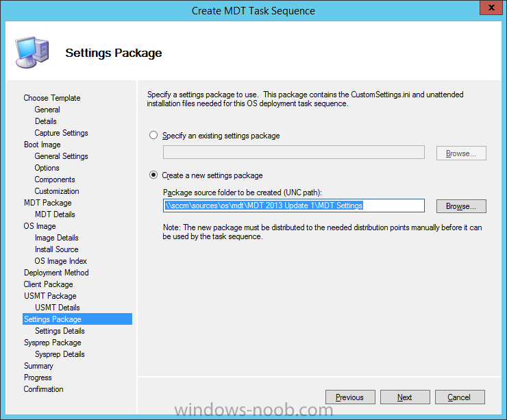This screenshot has height=420, width=507.
Task: Select 'Create a new settings package' radio button
Action: pyautogui.click(x=153, y=175)
